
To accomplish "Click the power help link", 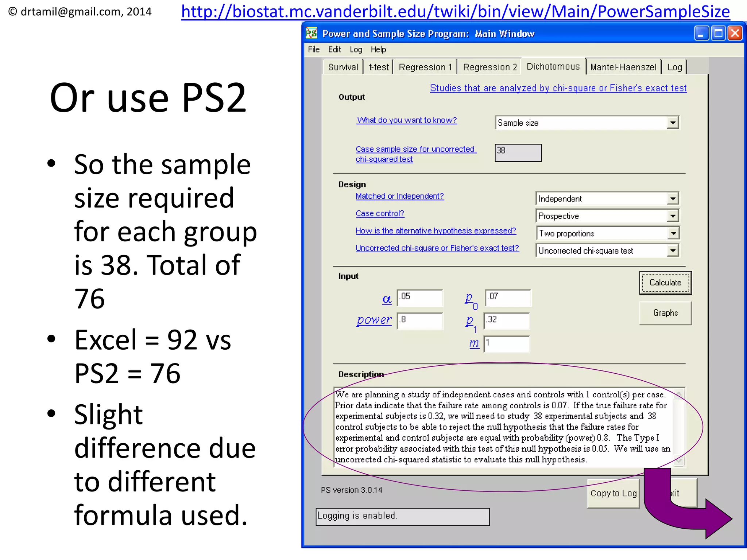I will [x=374, y=320].
